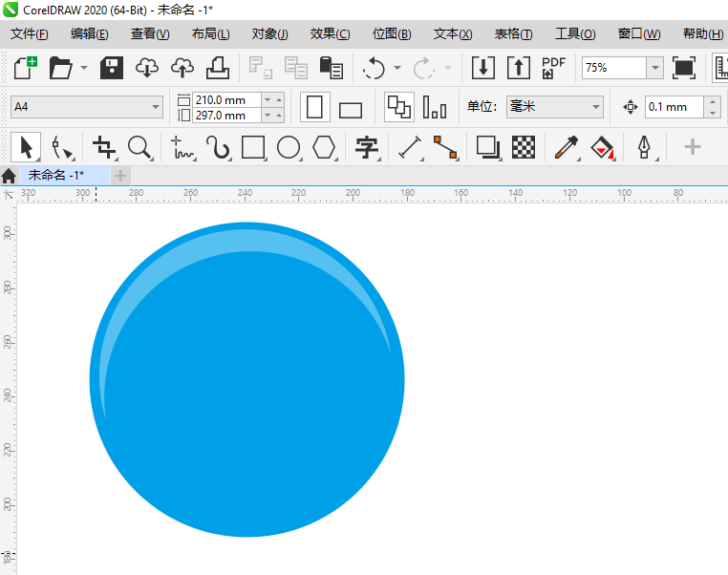The width and height of the screenshot is (728, 575).
Task: Pick the Ellipse tool
Action: [289, 147]
